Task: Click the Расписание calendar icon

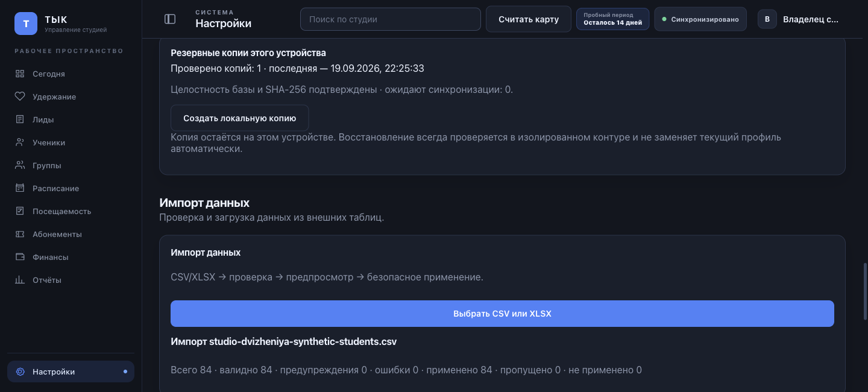Action: pyautogui.click(x=20, y=188)
